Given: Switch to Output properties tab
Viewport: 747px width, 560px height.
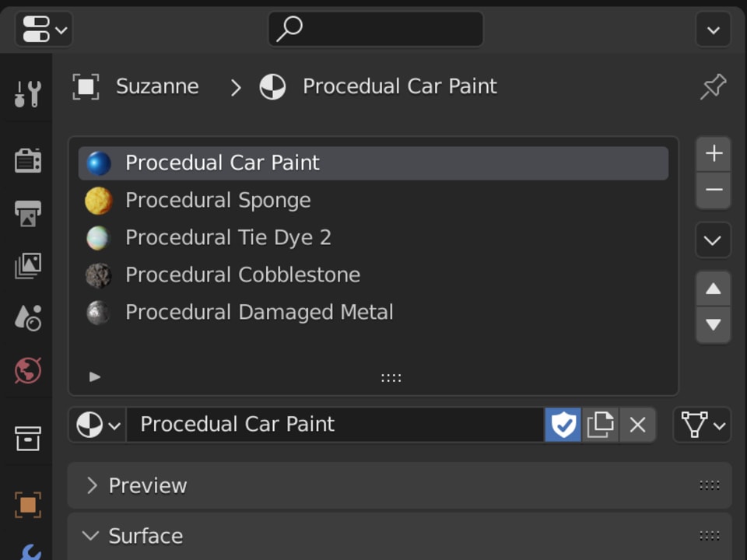Looking at the screenshot, I should point(27,213).
